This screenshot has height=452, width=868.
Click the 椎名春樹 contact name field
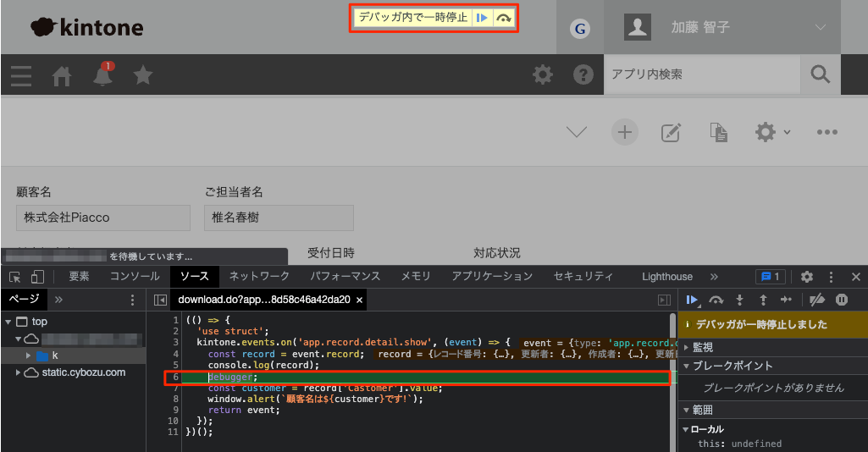pyautogui.click(x=279, y=218)
